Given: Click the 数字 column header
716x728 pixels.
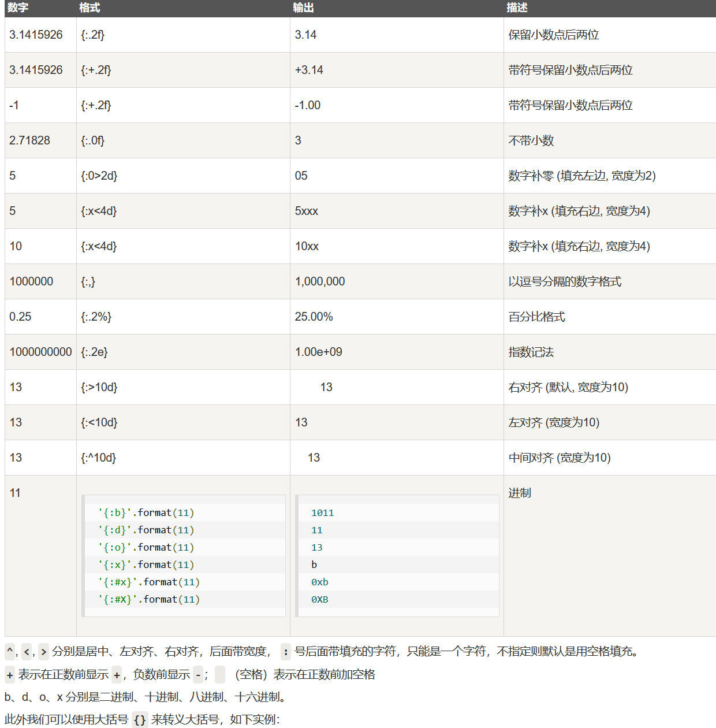Looking at the screenshot, I should click(x=40, y=8).
